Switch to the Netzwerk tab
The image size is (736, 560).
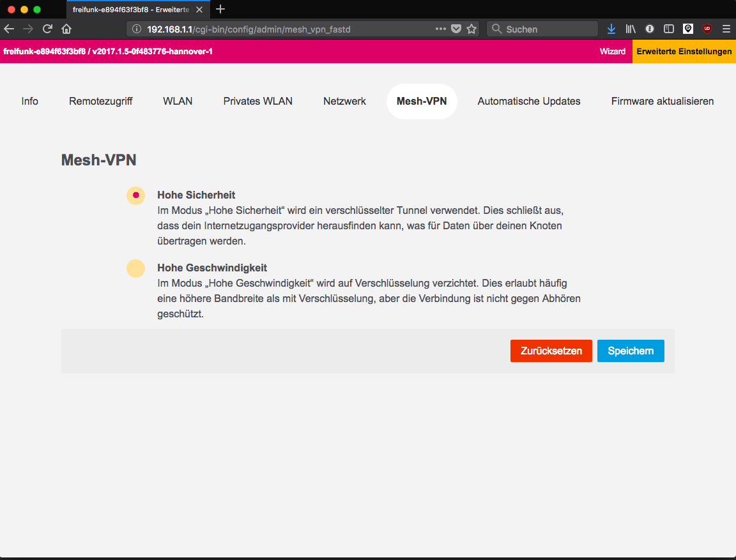(x=344, y=102)
